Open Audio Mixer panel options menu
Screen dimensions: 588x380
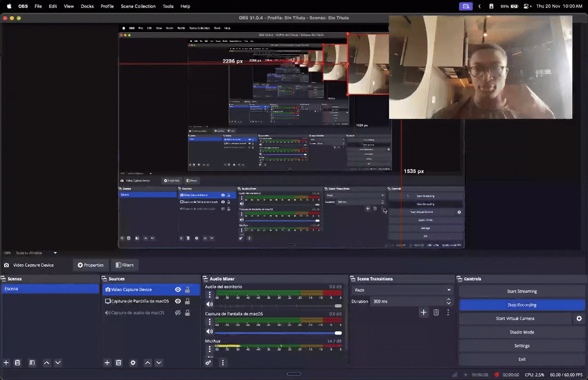click(x=223, y=362)
